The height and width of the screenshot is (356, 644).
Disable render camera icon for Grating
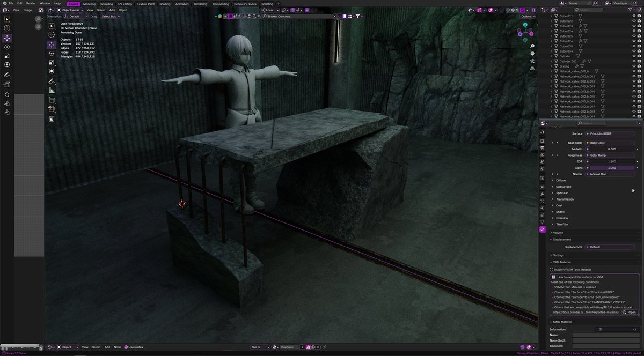coord(639,66)
